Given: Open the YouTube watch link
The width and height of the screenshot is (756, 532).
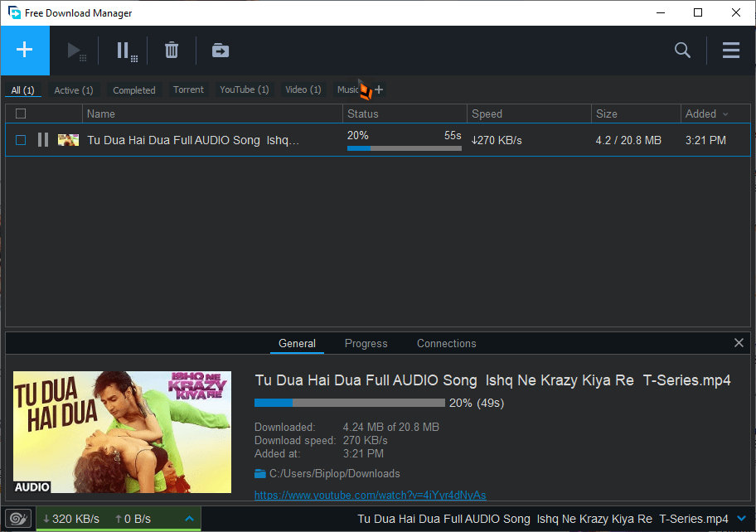Looking at the screenshot, I should [371, 495].
